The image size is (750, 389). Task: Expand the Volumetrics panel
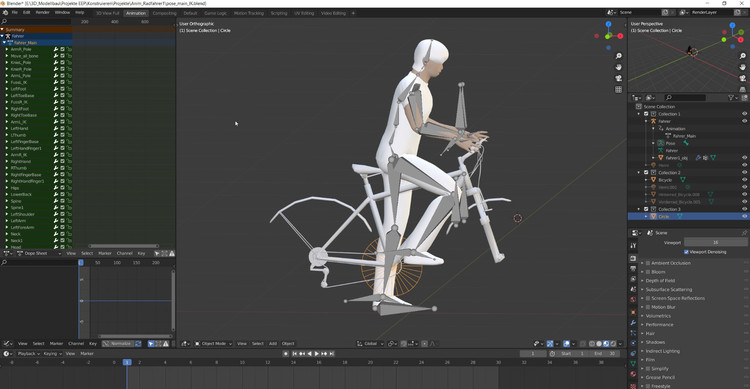pyautogui.click(x=658, y=316)
